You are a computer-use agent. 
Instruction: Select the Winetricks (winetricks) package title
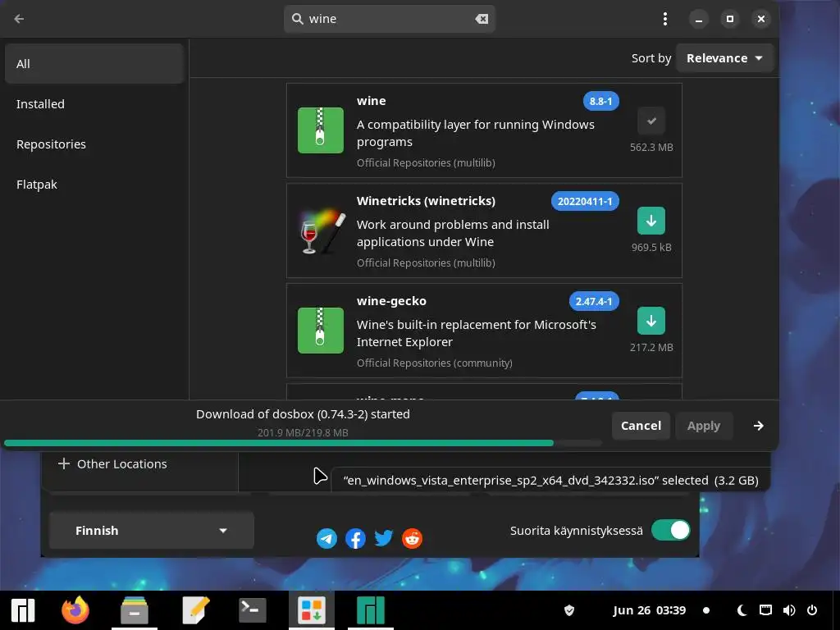point(426,201)
